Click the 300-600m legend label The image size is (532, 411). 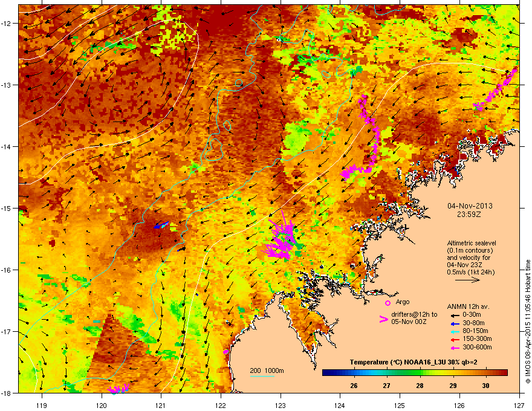point(477,348)
